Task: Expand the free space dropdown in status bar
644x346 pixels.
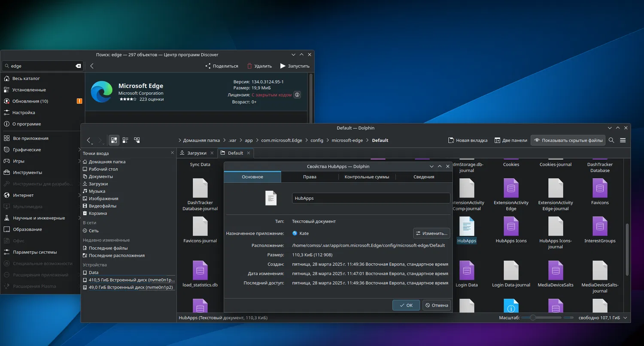Action: click(x=625, y=318)
